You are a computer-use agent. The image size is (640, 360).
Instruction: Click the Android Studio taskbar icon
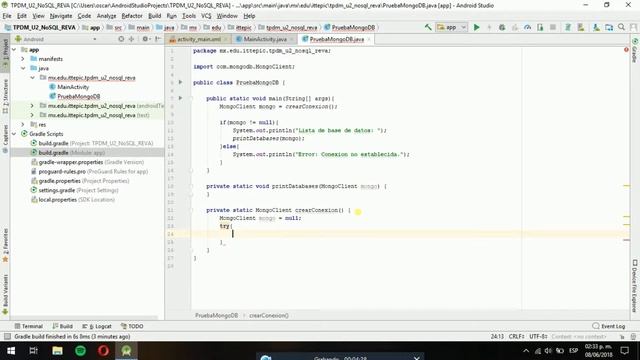(126, 351)
